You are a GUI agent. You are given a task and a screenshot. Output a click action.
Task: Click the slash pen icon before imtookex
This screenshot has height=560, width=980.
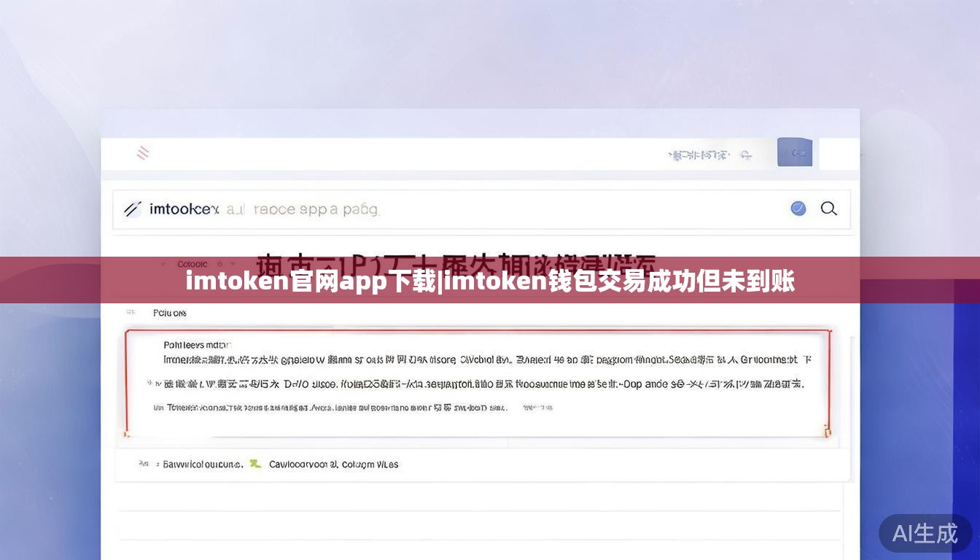coord(132,209)
